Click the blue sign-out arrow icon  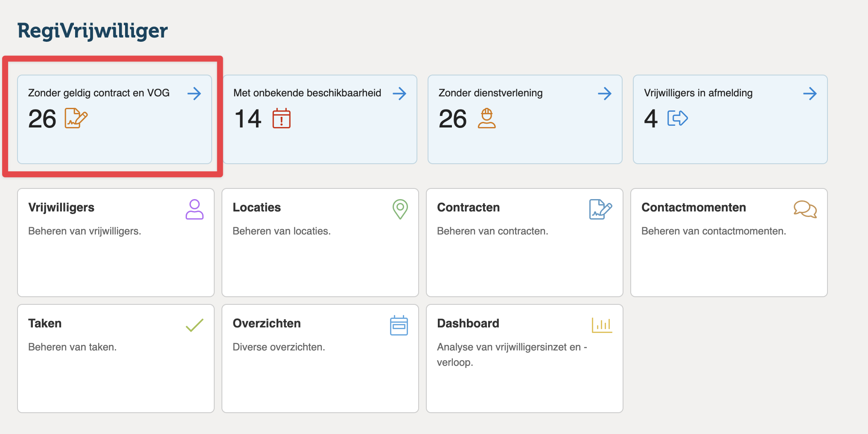point(677,118)
